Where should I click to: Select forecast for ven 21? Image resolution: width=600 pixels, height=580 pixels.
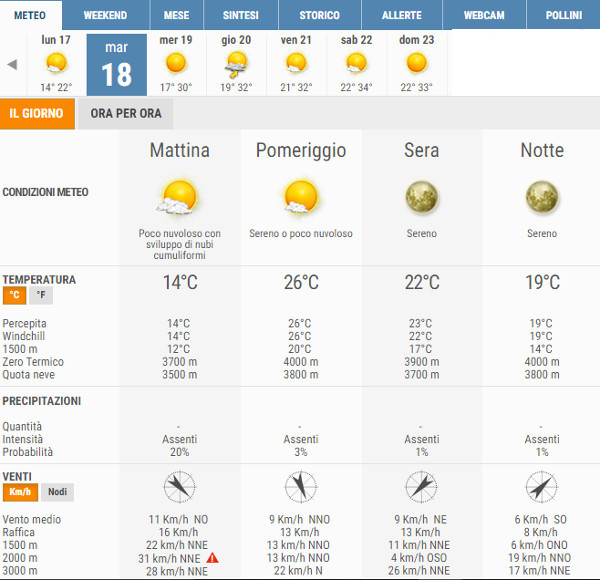[296, 64]
